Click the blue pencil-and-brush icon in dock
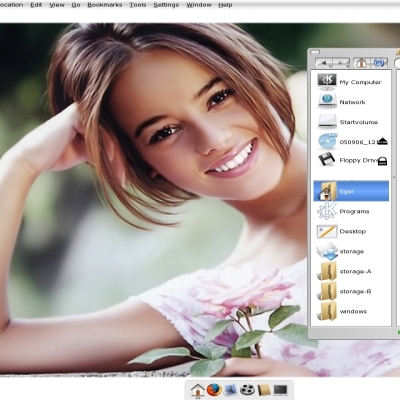The image size is (400, 400). pyautogui.click(x=231, y=389)
